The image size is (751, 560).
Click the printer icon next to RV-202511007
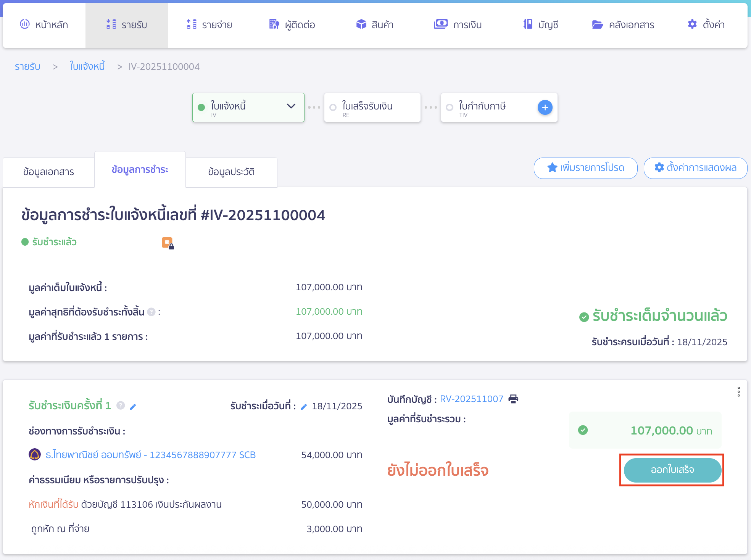pyautogui.click(x=513, y=399)
